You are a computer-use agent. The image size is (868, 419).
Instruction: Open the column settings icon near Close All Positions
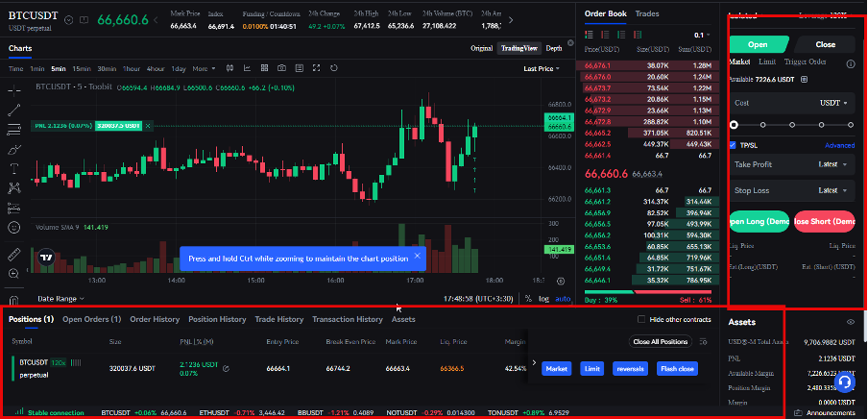tap(704, 342)
